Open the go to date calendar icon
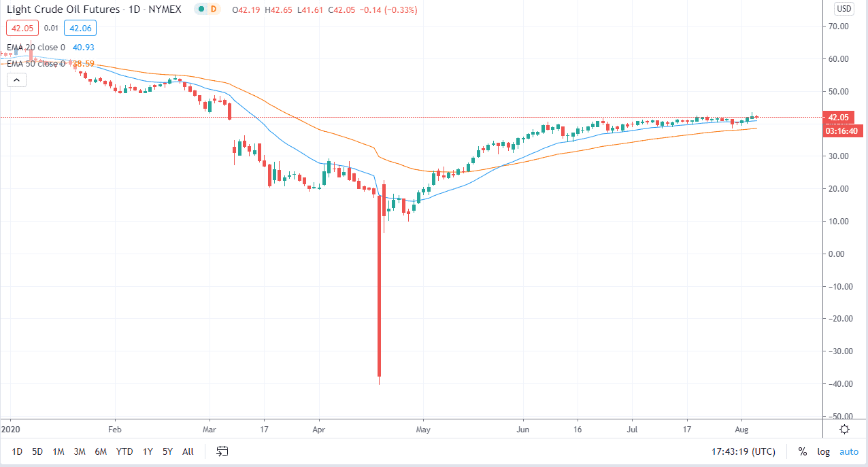868x467 pixels. (222, 451)
